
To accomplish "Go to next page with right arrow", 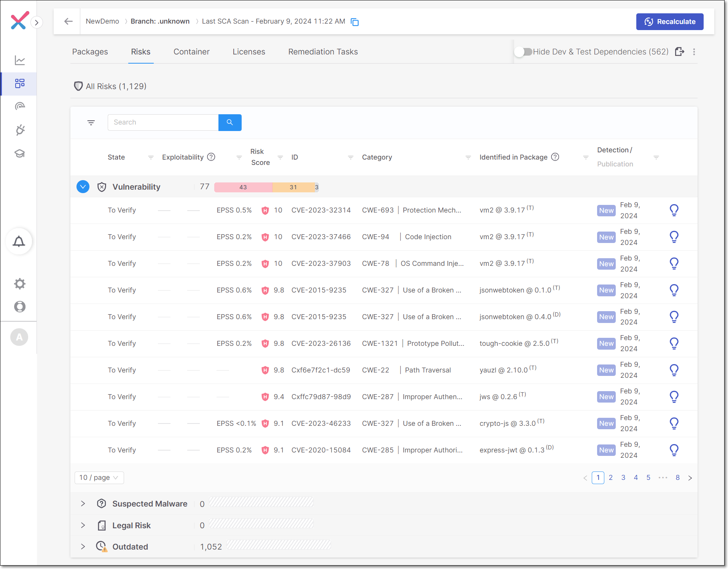I will pos(690,478).
